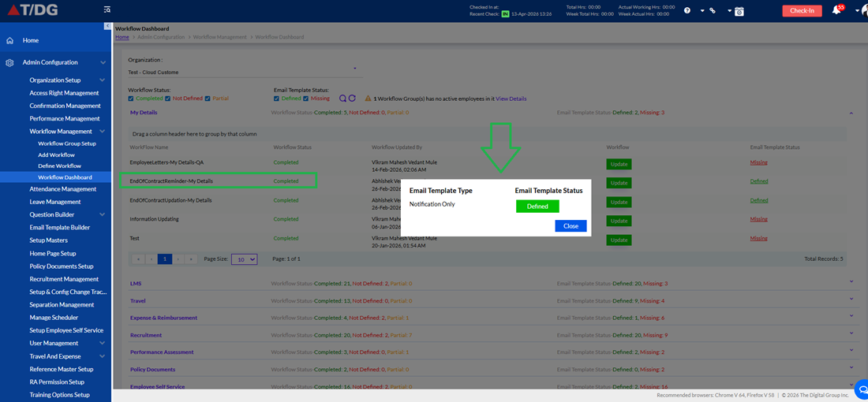This screenshot has width=868, height=402.
Task: Toggle the Not Defined status checkbox
Action: [x=167, y=99]
